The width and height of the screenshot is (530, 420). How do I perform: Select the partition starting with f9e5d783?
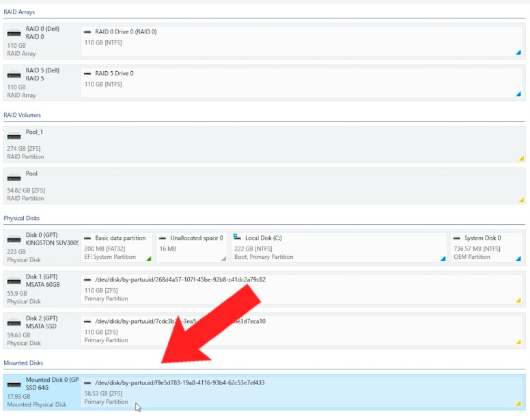301,392
